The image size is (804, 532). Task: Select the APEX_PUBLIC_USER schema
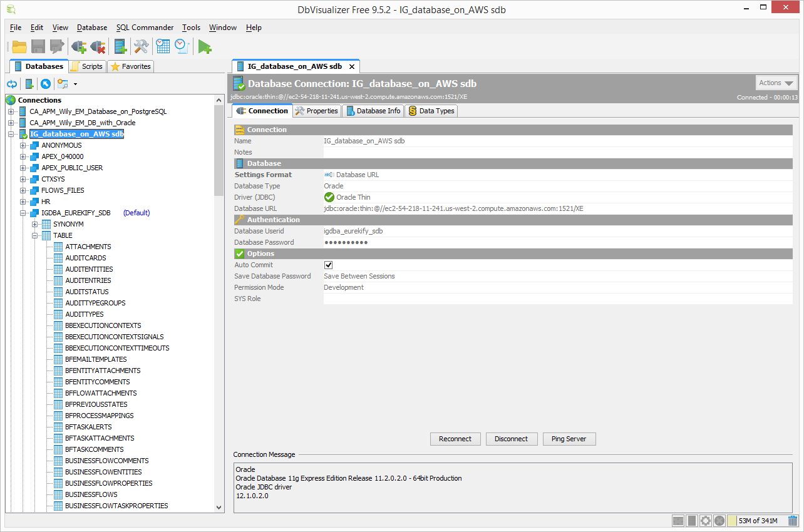(72, 168)
